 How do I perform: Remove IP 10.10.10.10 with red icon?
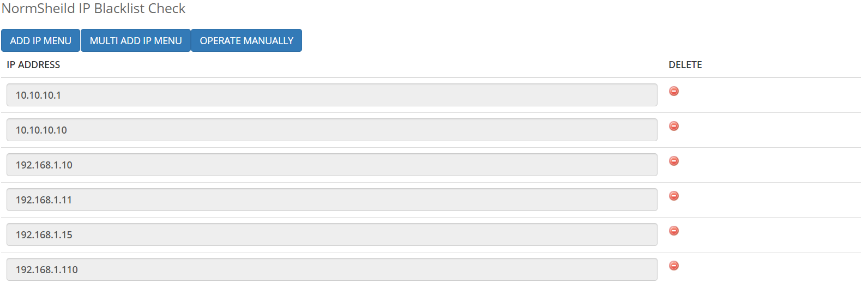[674, 126]
